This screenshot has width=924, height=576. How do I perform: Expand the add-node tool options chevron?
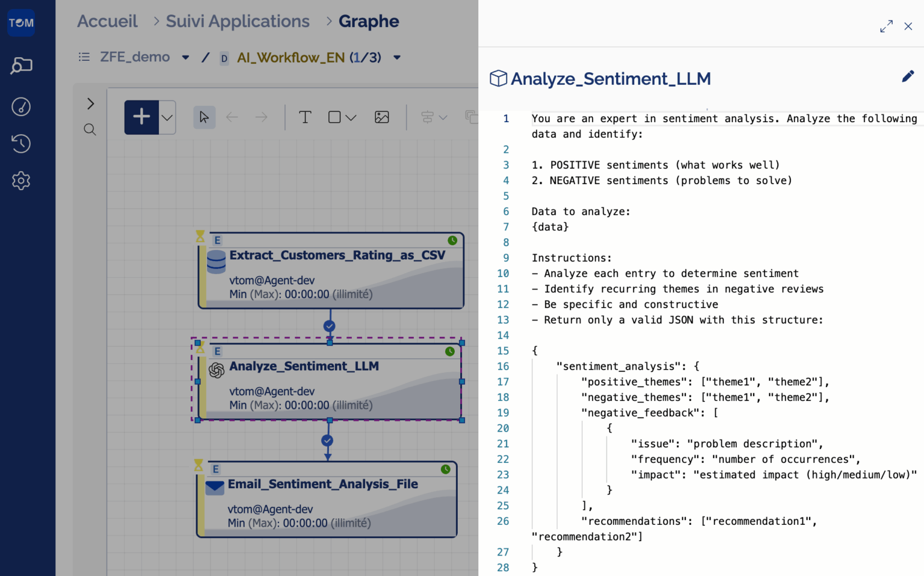click(166, 117)
